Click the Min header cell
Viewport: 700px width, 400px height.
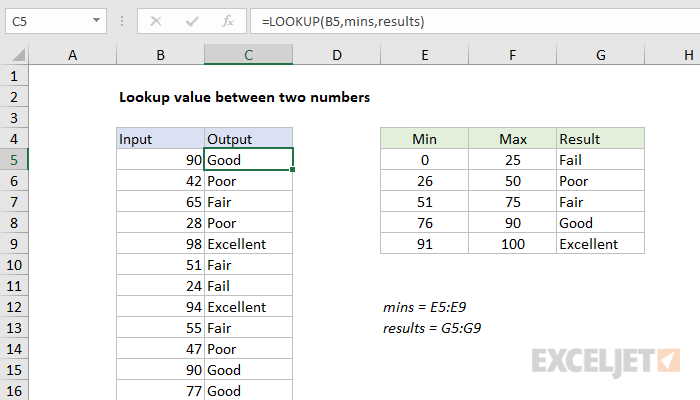425,139
